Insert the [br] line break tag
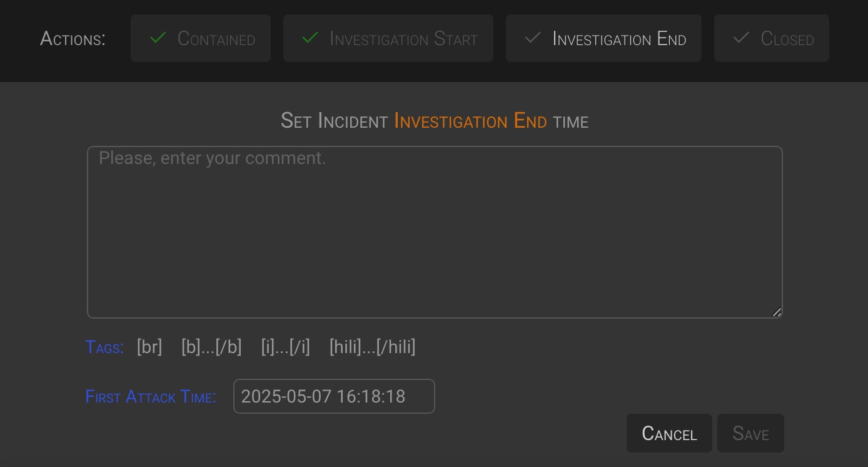The image size is (868, 467). tap(149, 347)
